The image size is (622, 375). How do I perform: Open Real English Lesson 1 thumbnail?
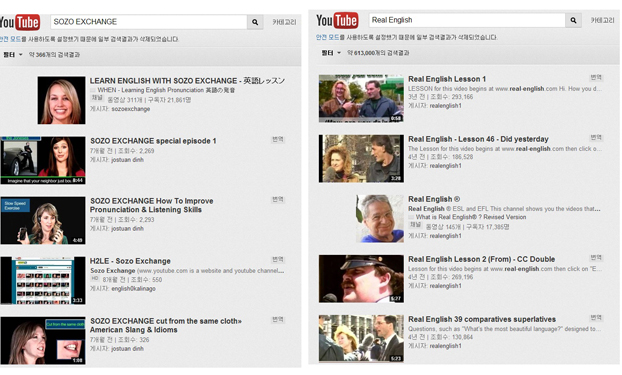[361, 98]
